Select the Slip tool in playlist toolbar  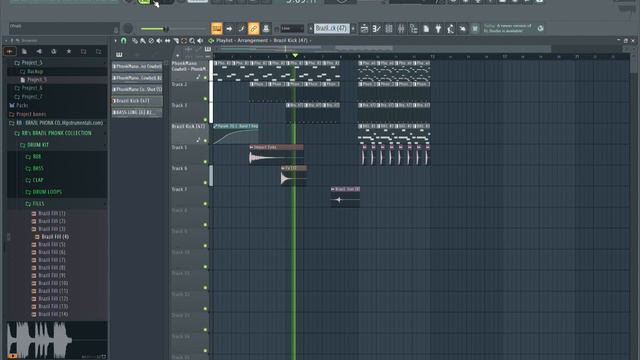tap(167, 41)
